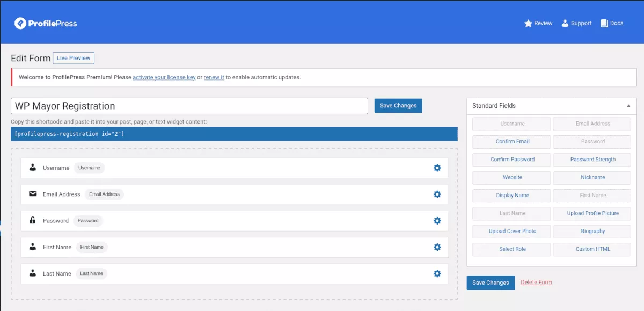Click the Support person icon

click(x=565, y=23)
